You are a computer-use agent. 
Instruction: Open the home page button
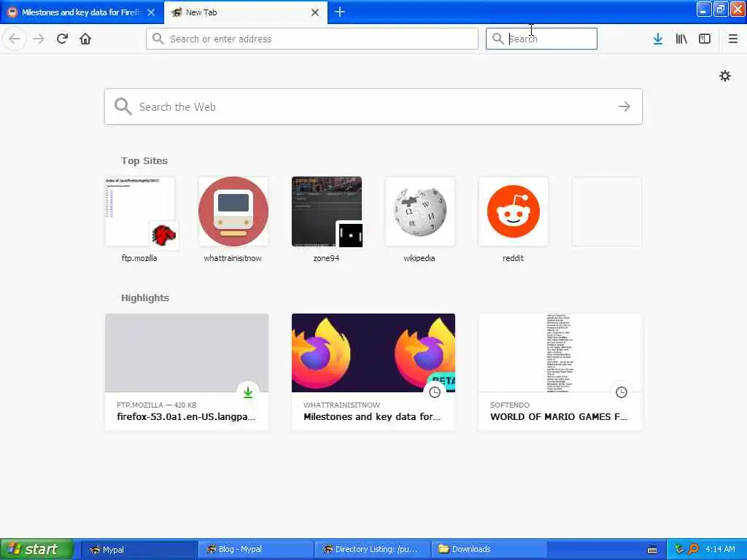click(x=85, y=39)
